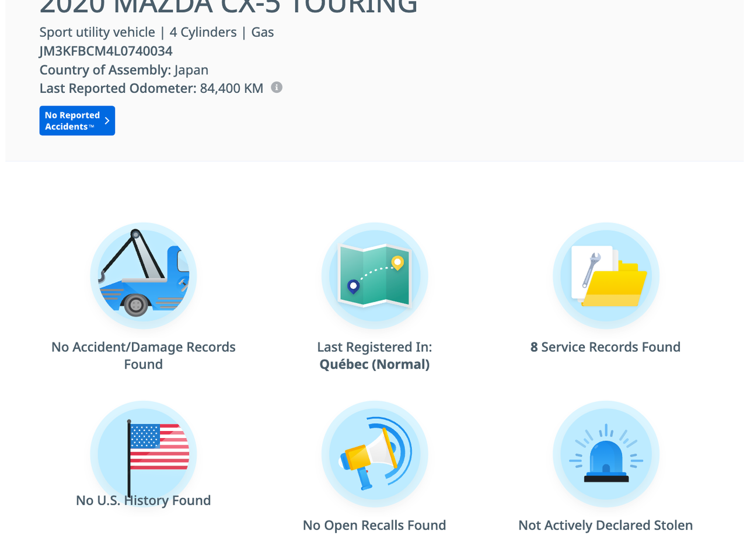Click the odometer info icon
This screenshot has width=747, height=560.
coord(277,87)
